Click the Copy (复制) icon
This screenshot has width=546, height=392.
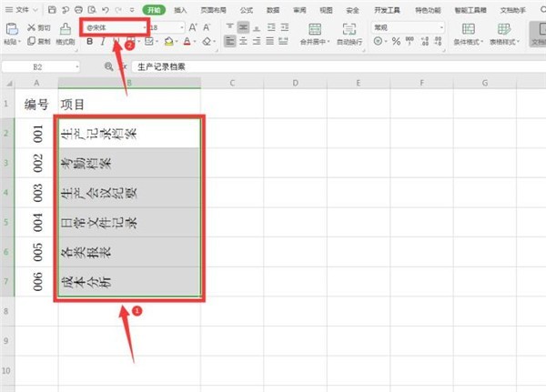point(32,41)
